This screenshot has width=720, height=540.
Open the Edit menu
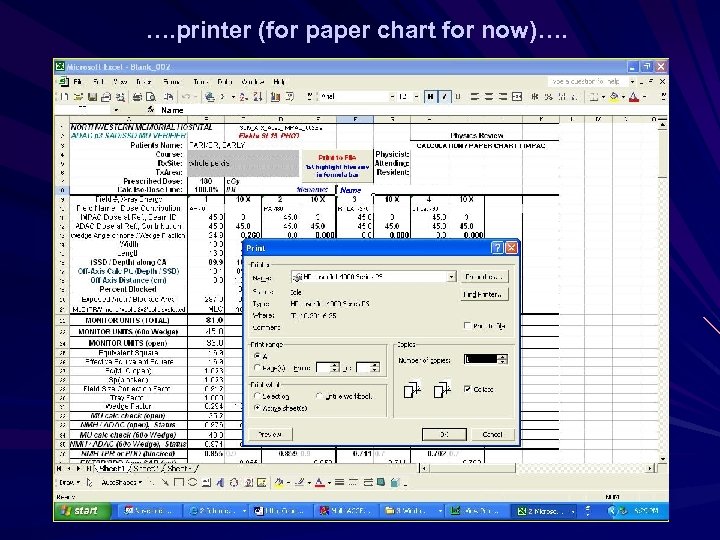click(x=98, y=82)
